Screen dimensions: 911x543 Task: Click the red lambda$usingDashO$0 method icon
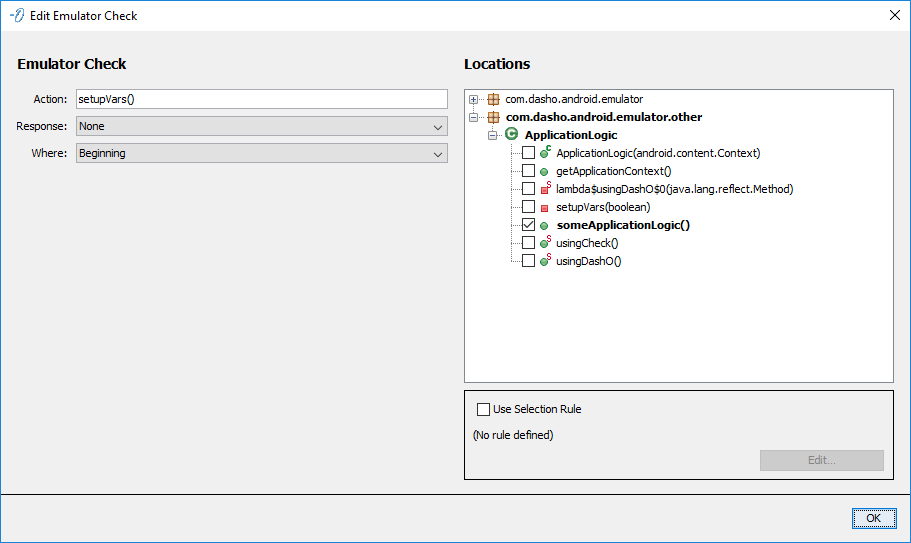[x=545, y=189]
